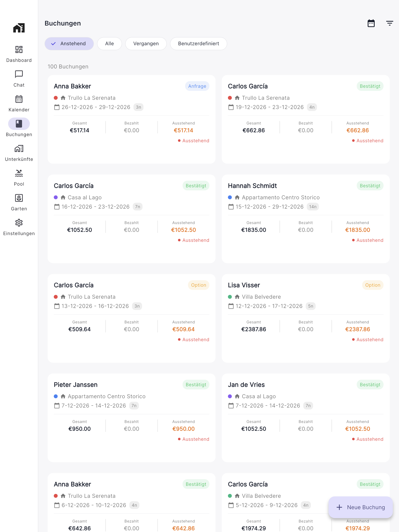Screen dimensions: 399x532
Task: Click the calendar icon beside 12-12-2026 - 17-12-2026
Action: pyautogui.click(x=231, y=306)
